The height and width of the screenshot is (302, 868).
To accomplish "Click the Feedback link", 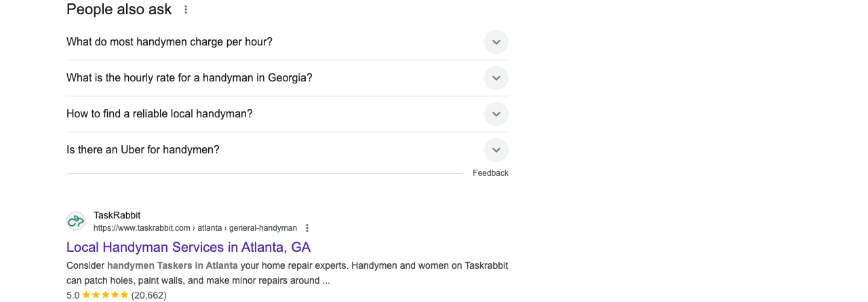I will 490,173.
